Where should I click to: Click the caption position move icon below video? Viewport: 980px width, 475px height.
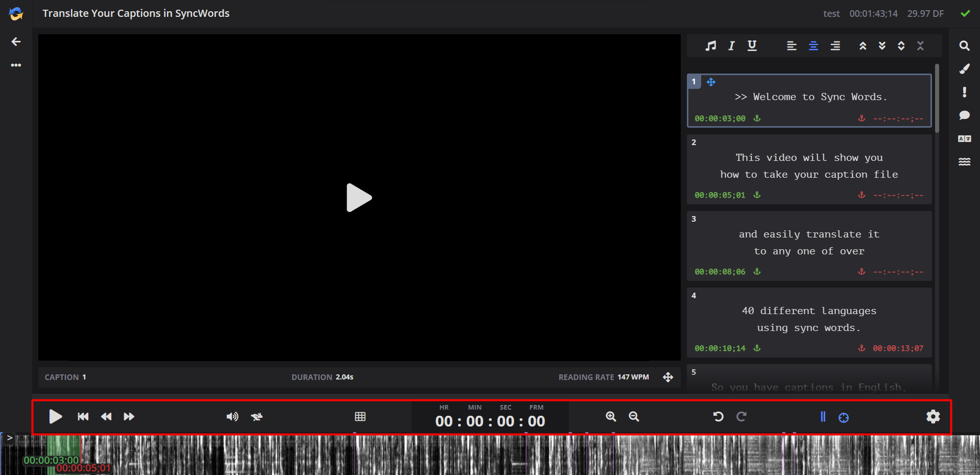point(668,377)
